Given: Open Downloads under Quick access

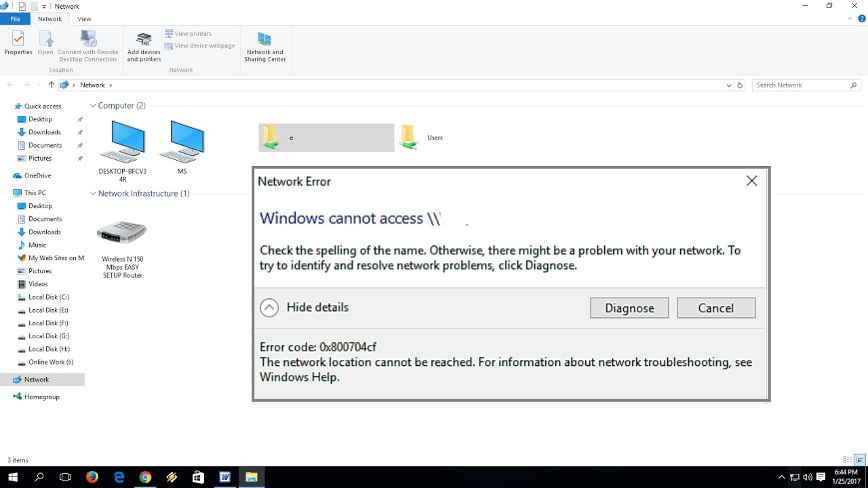Looking at the screenshot, I should [x=44, y=132].
